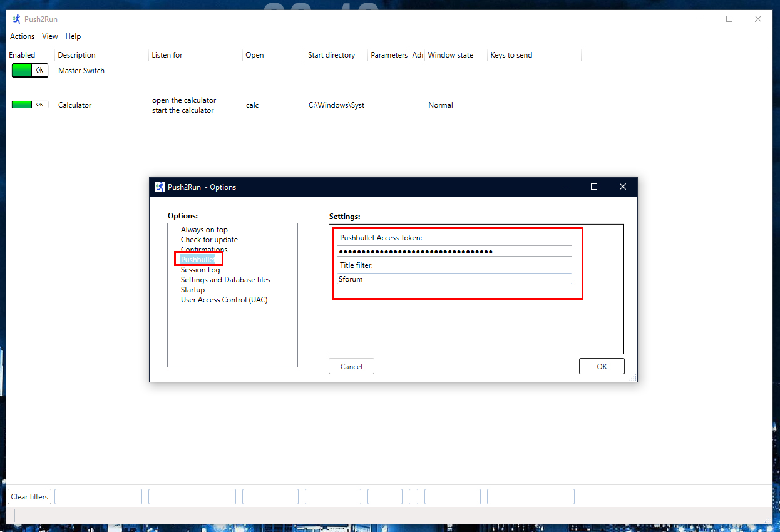Click the Enabled column header
The height and width of the screenshot is (532, 780).
pyautogui.click(x=31, y=55)
